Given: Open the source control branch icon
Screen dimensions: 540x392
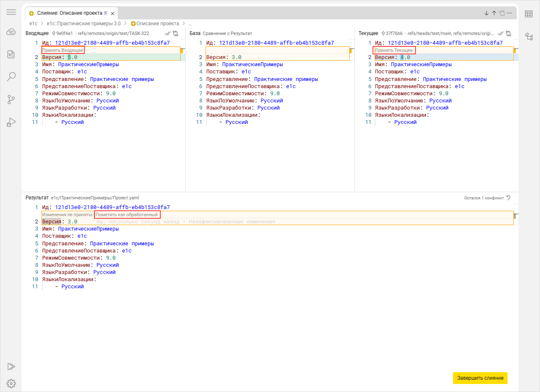Looking at the screenshot, I should tap(11, 99).
